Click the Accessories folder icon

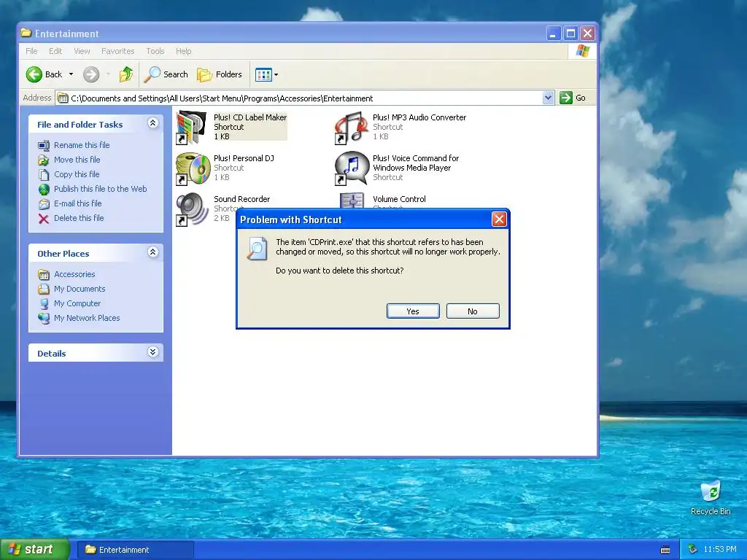tap(43, 275)
